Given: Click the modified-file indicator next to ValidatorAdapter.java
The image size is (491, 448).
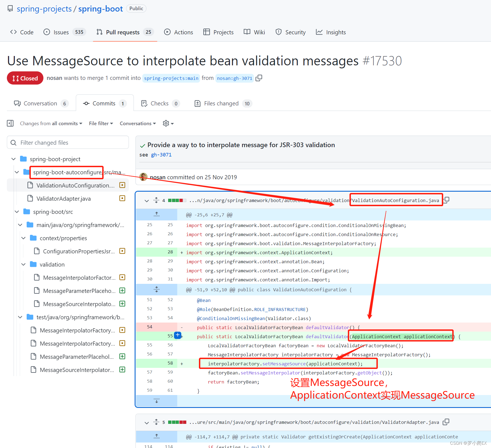Looking at the screenshot, I should click(x=122, y=198).
